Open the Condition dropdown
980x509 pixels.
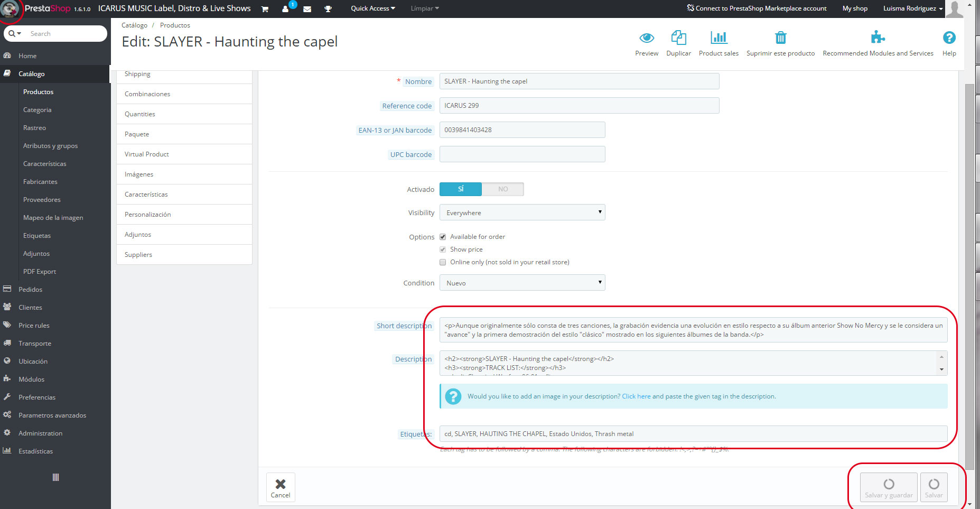[x=522, y=283]
